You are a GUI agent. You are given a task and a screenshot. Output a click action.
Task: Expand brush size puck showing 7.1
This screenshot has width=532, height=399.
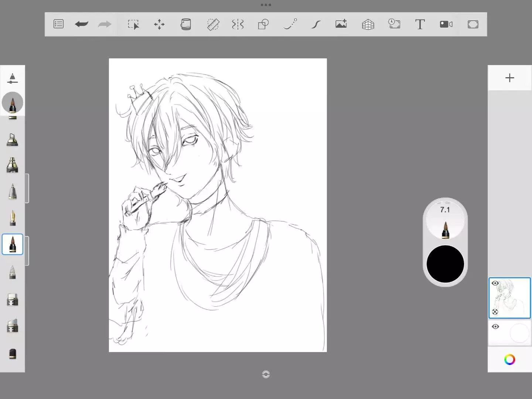tap(445, 221)
